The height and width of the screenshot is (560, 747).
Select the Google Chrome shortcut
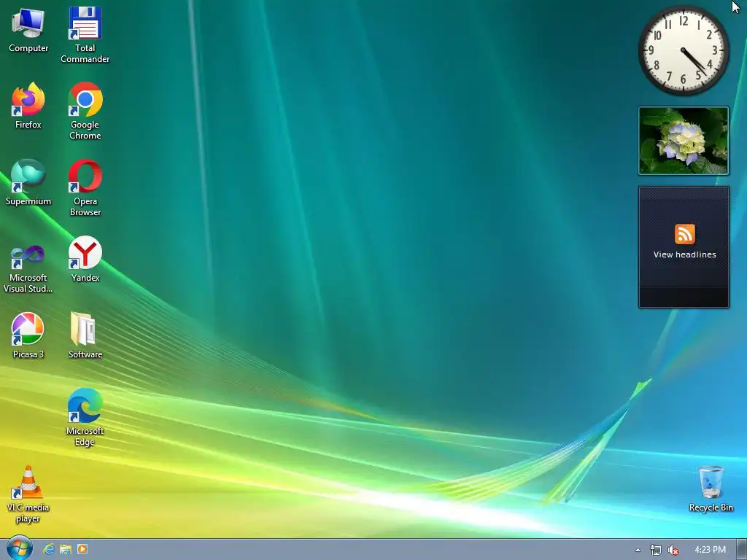pyautogui.click(x=85, y=112)
